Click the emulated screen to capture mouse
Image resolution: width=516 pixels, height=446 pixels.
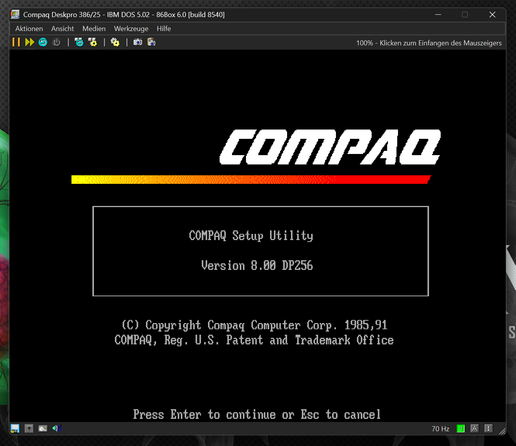point(257,237)
